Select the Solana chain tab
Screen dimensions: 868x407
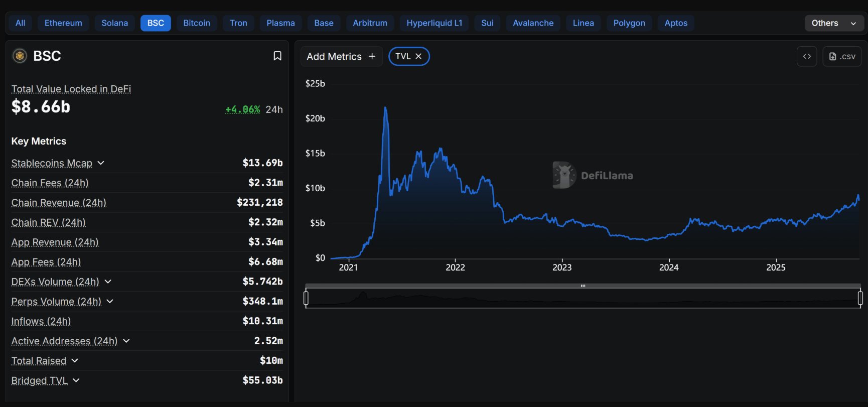114,23
